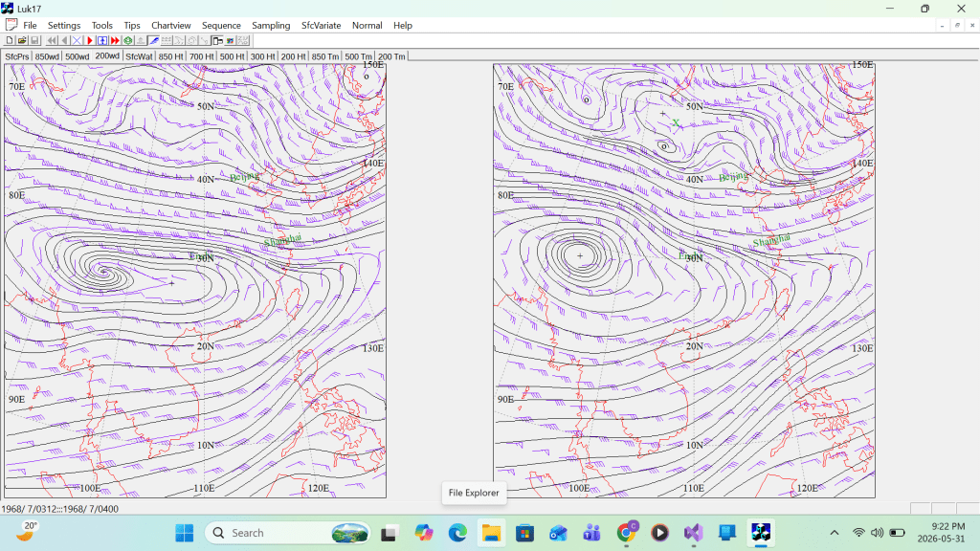The width and height of the screenshot is (980, 551).
Task: Open File Explorer from the taskbar
Action: click(491, 533)
